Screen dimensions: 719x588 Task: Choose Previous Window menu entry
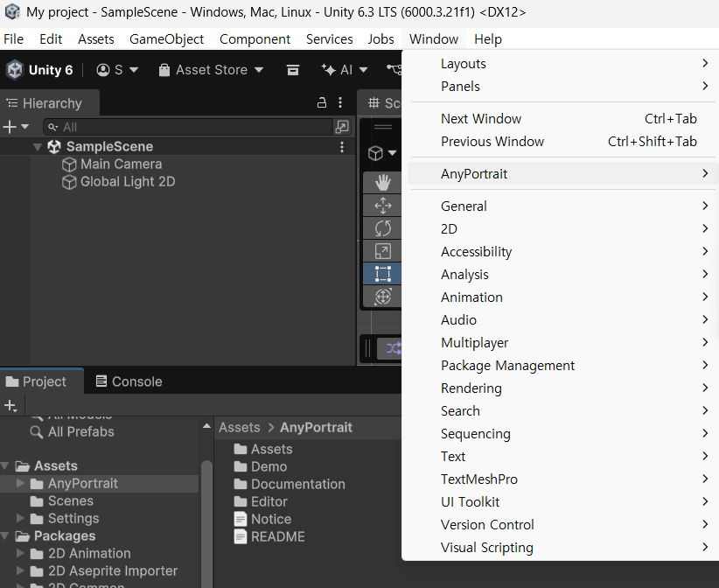(562, 141)
